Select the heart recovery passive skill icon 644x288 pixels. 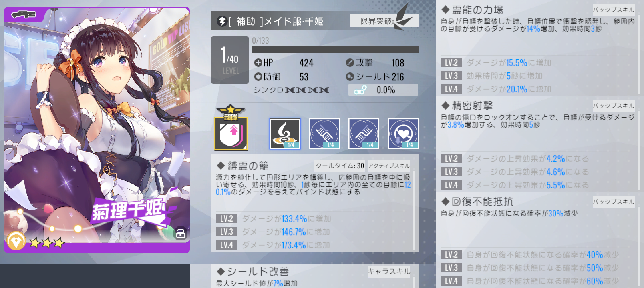point(403,134)
